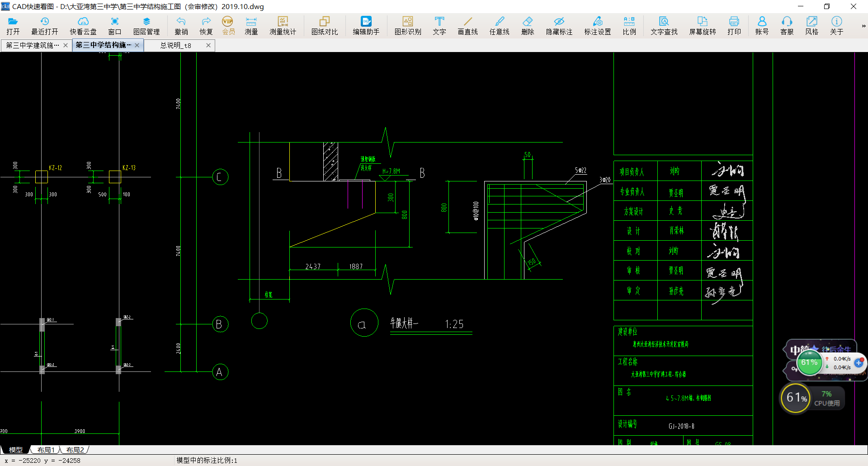This screenshot has width=868, height=466.
Task: Open 风格 style settings
Action: point(812,26)
